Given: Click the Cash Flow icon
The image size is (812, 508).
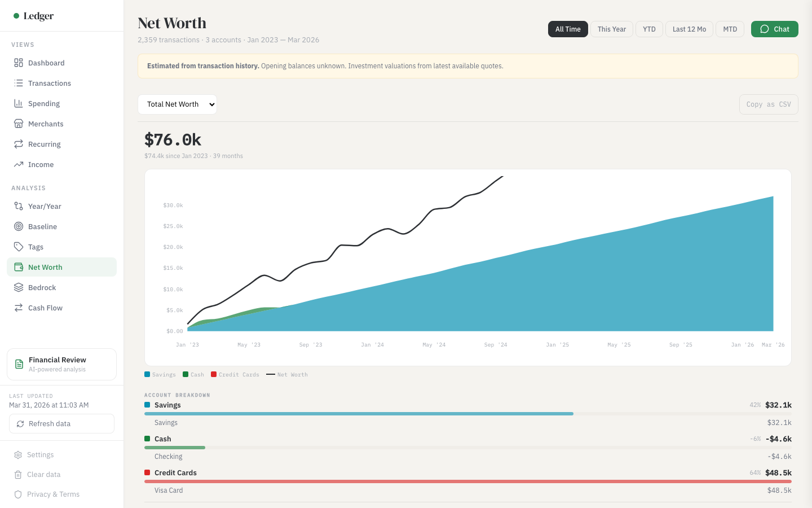Looking at the screenshot, I should 17,308.
